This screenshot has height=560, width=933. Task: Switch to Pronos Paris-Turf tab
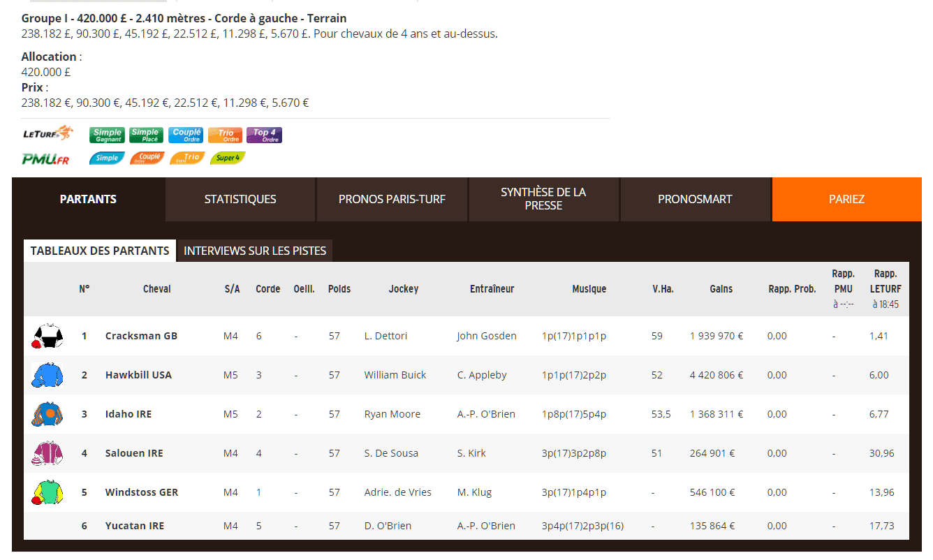[x=392, y=199]
